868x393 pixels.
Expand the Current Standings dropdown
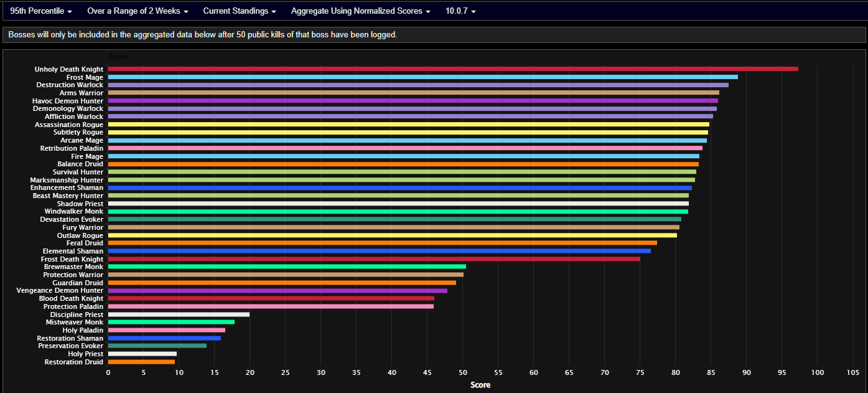pyautogui.click(x=240, y=11)
